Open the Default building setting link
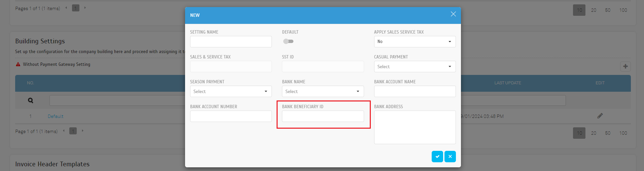The height and width of the screenshot is (171, 644). coord(56,116)
